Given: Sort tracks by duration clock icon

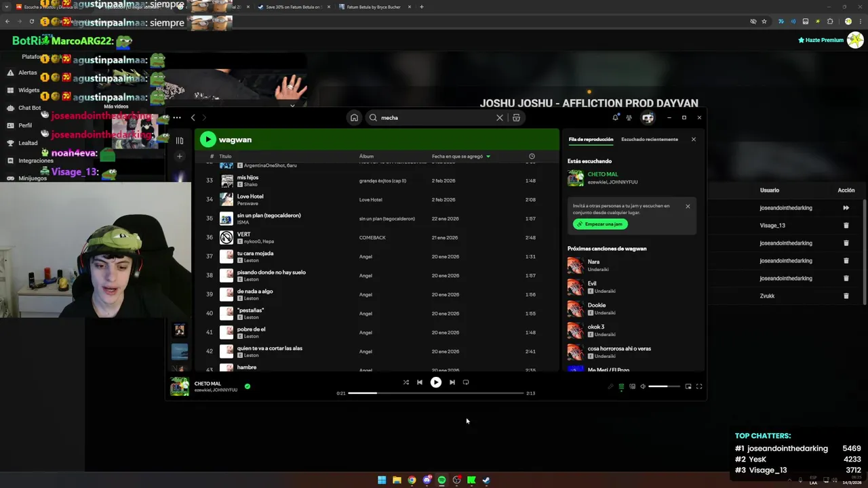Looking at the screenshot, I should pyautogui.click(x=532, y=157).
